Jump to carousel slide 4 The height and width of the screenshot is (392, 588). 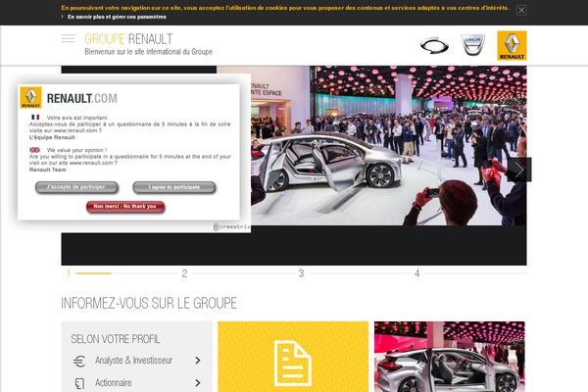point(417,273)
